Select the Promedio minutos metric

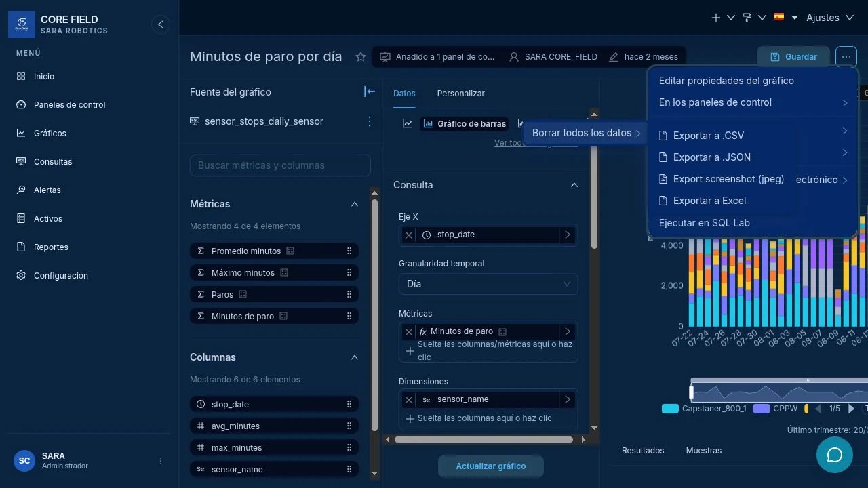click(x=274, y=251)
